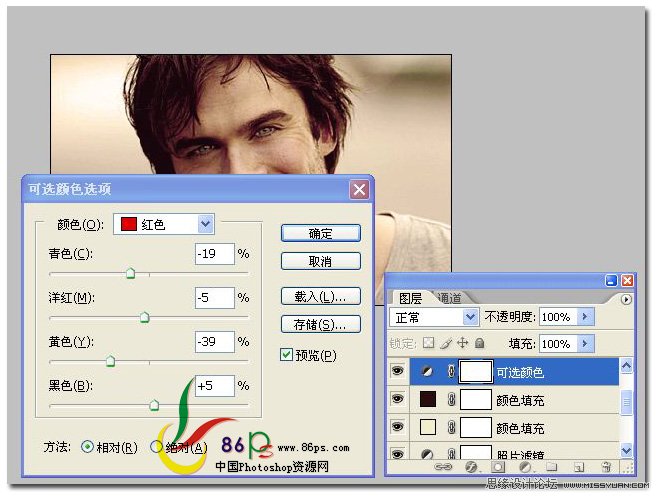Uncheck the 预览(P) preview checkbox
Screen dimensions: 660x500
pos(286,354)
